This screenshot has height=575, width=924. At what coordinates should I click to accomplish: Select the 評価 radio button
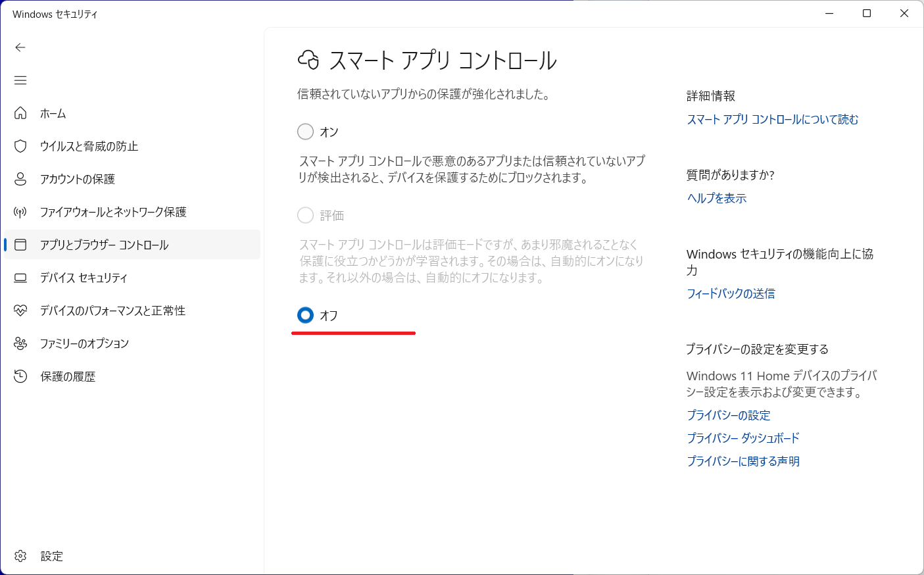tap(305, 215)
